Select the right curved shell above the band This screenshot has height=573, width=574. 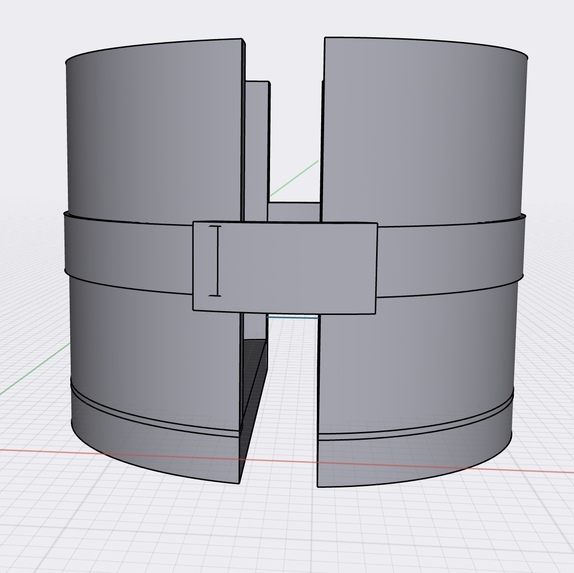pos(425,130)
